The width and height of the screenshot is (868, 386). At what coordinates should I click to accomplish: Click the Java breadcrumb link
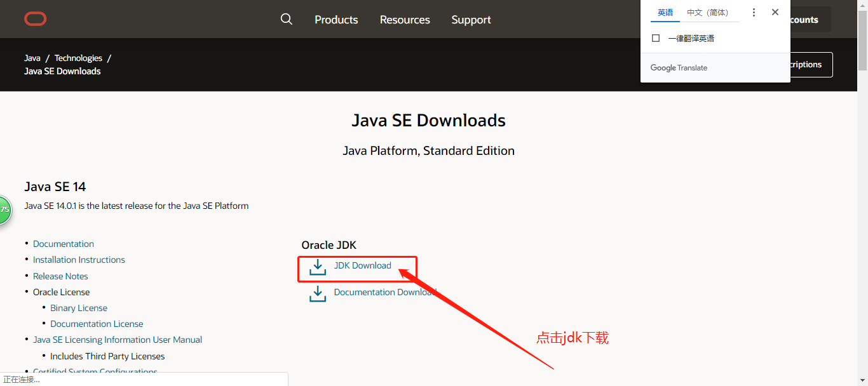(32, 58)
